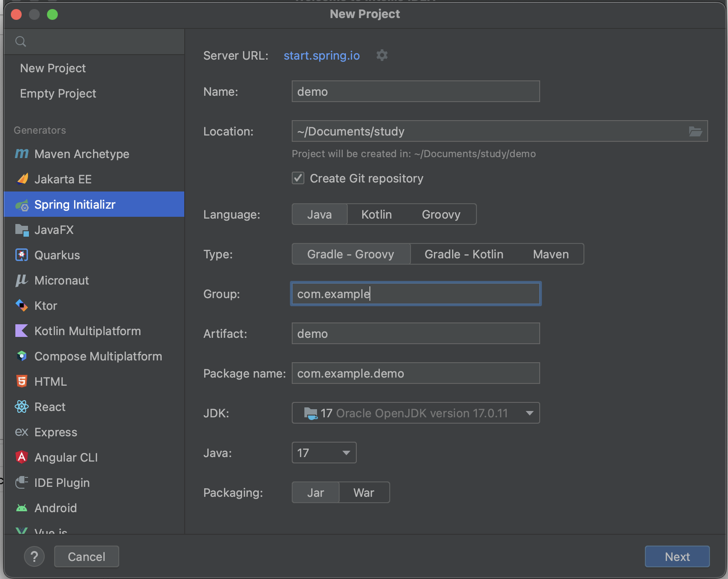
Task: Choose the Express generator label
Action: pos(56,432)
